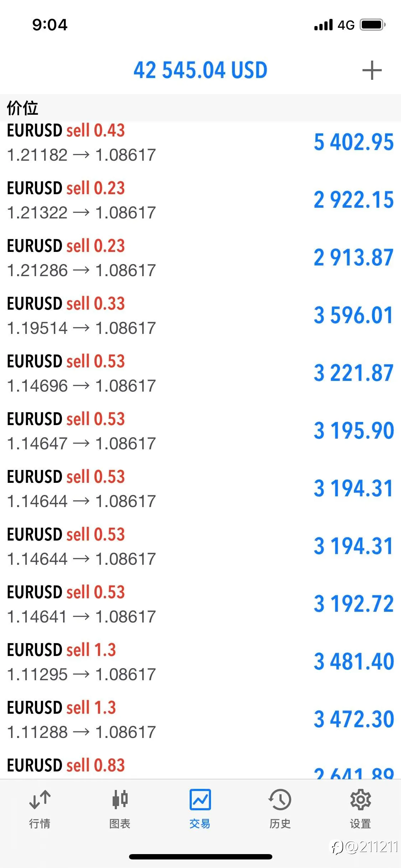Tap the plus icon to add a new order

tap(372, 70)
